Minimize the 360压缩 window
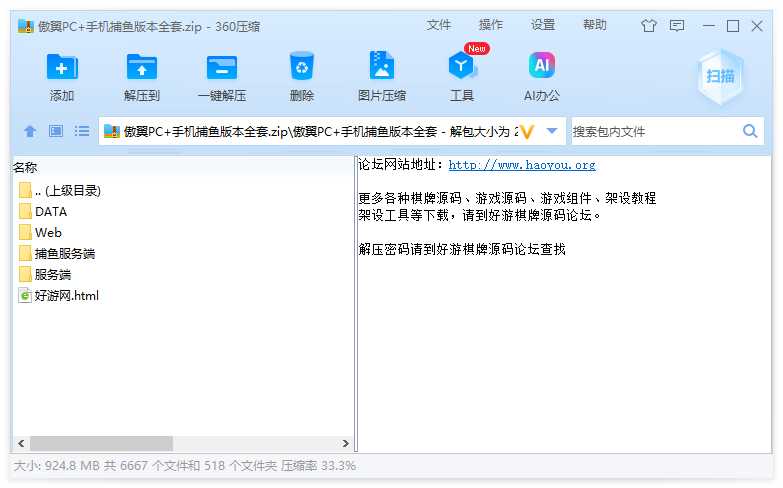Screen dimensions: 783x488 pos(708,25)
